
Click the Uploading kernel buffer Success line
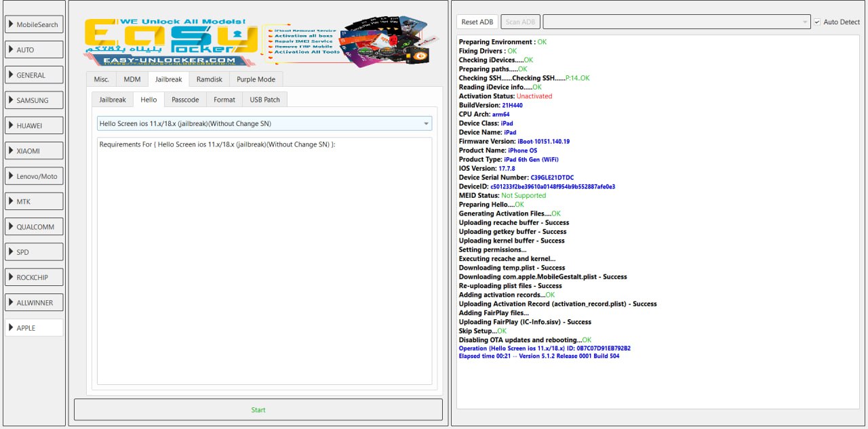point(511,241)
